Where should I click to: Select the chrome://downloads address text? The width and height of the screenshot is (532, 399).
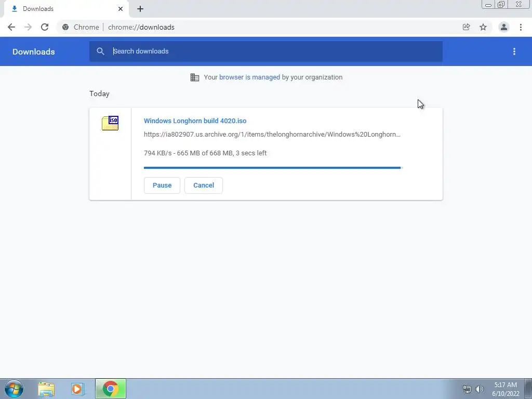coord(141,27)
